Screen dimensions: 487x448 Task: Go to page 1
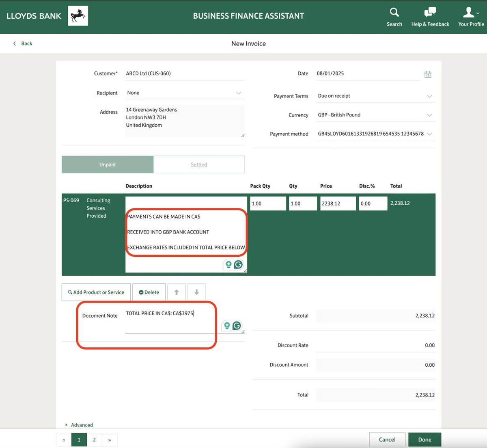tap(79, 440)
